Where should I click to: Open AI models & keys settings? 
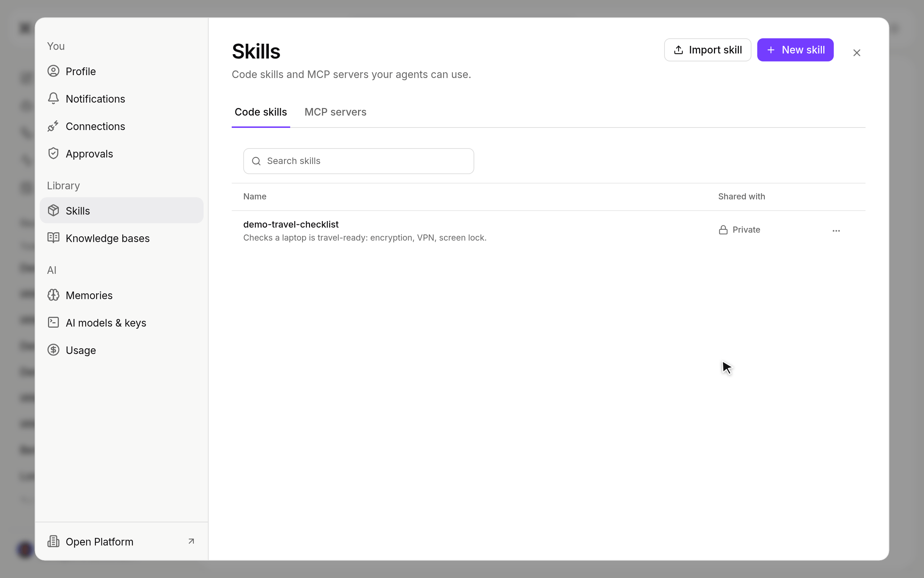(x=121, y=323)
